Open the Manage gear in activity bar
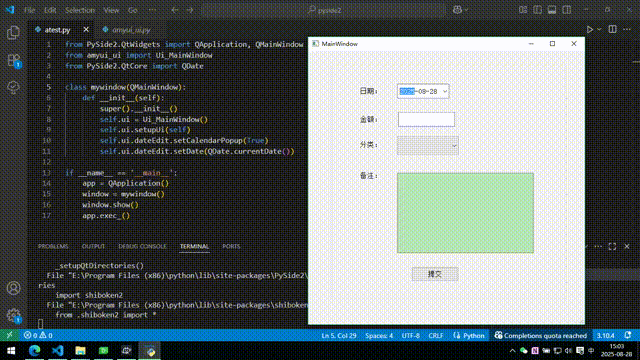Image resolution: width=640 pixels, height=360 pixels. tap(13, 315)
